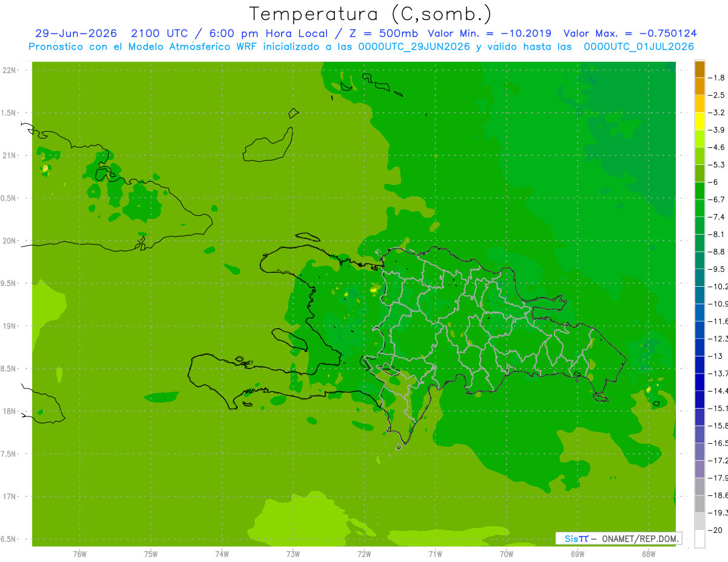The height and width of the screenshot is (562, 728).
Task: Click the "20N" latitude label
Action: pos(10,241)
